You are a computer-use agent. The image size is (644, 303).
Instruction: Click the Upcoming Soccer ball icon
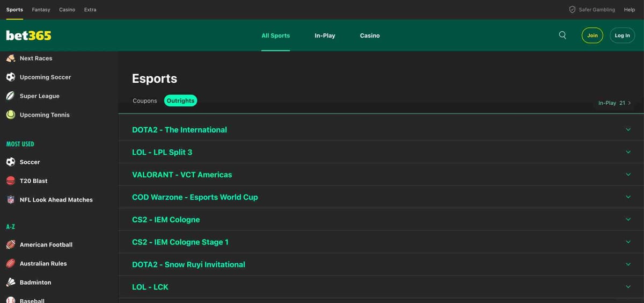coord(11,77)
